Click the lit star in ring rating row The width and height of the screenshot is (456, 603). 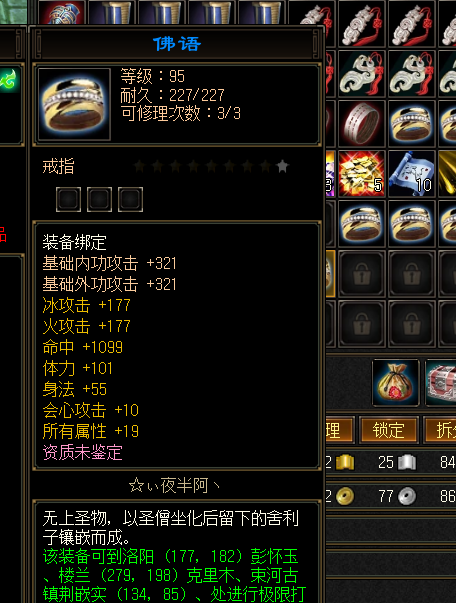[283, 166]
